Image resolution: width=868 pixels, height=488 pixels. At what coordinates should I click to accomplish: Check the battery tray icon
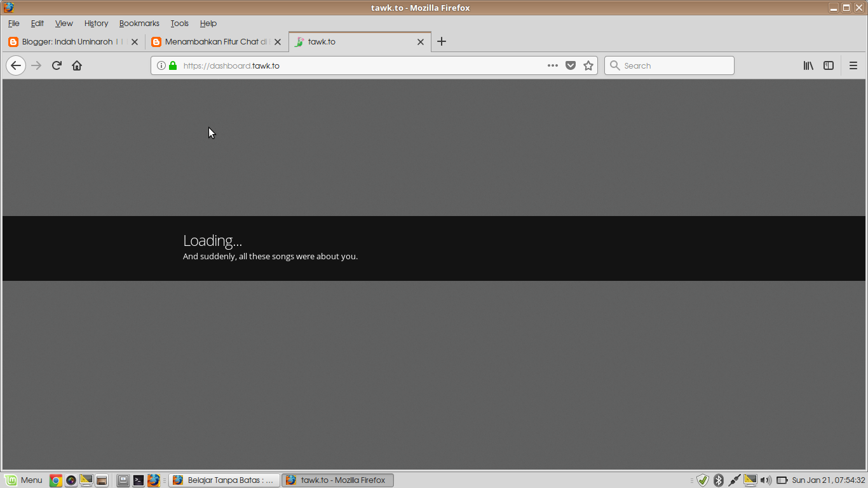(782, 480)
